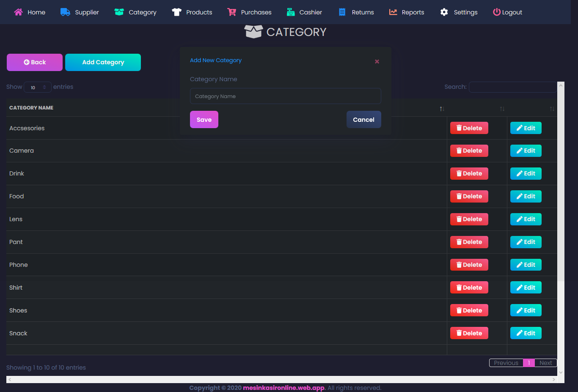
Task: Navigate to Cashier
Action: [311, 12]
